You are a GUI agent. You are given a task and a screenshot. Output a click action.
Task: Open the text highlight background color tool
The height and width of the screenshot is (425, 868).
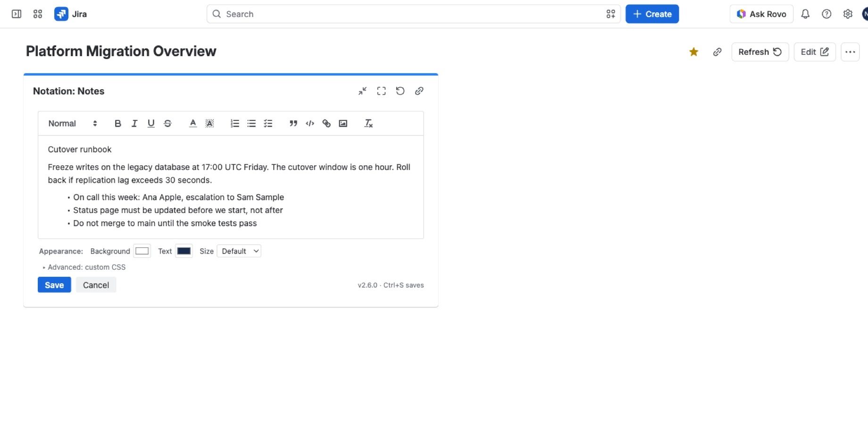[209, 123]
